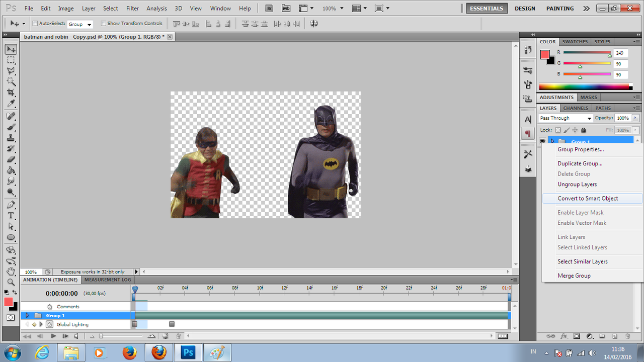Select the Spot Healing Brush tool
The image size is (644, 362).
tap(11, 117)
